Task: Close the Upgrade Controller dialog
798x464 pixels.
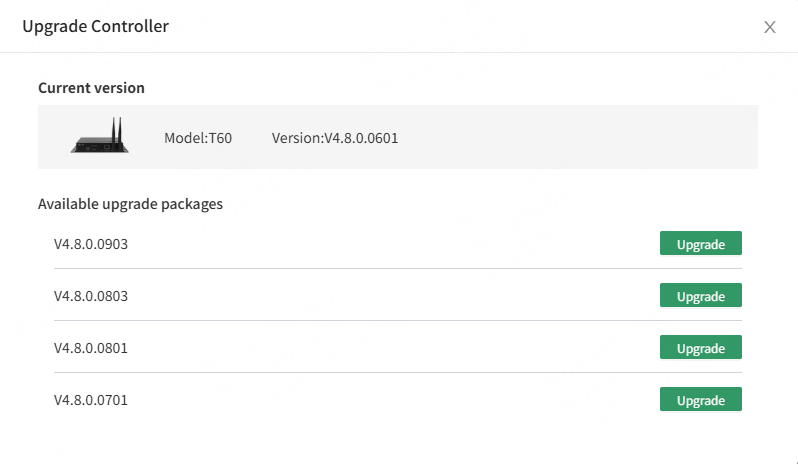Action: click(x=770, y=27)
